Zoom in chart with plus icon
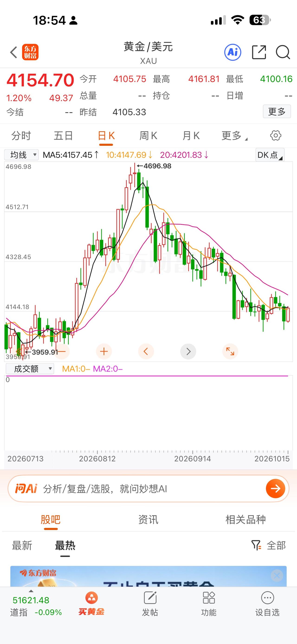Screen dimensions: 297x644 click(104, 351)
